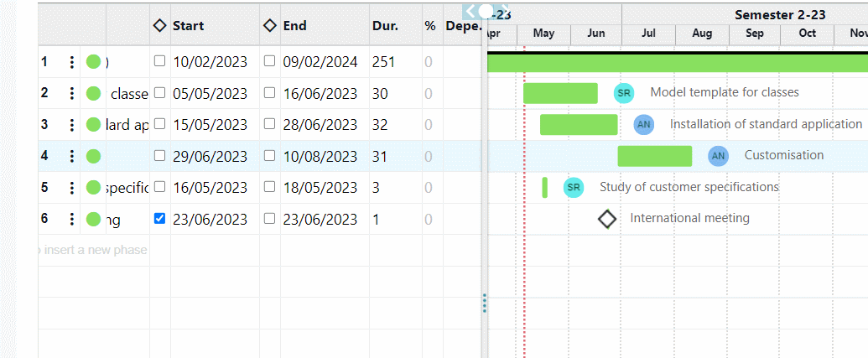
Task: Click the Start column header
Action: [188, 26]
